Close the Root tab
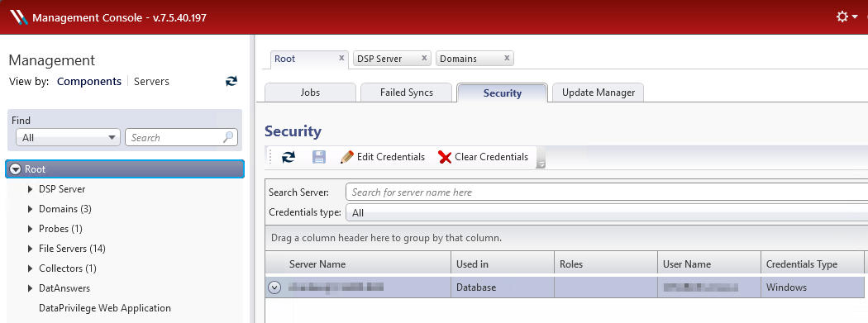The height and width of the screenshot is (323, 868). tap(341, 58)
